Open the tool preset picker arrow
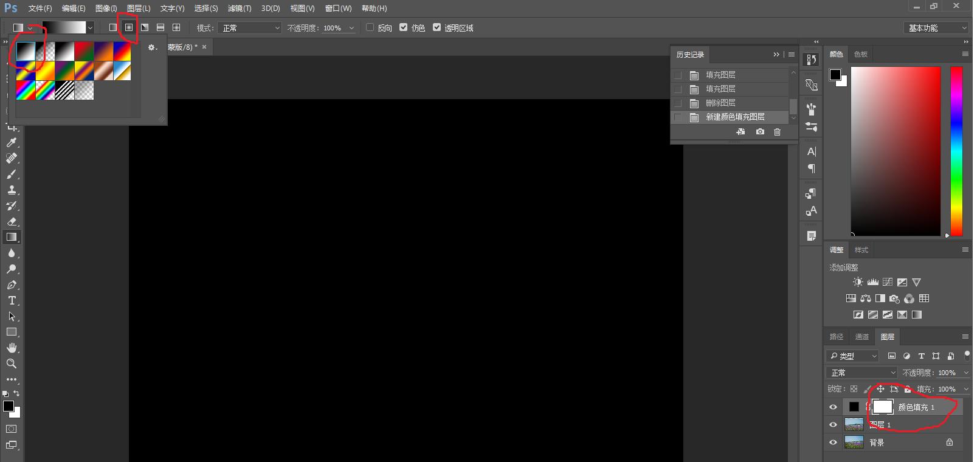The height and width of the screenshot is (462, 980). (x=30, y=28)
